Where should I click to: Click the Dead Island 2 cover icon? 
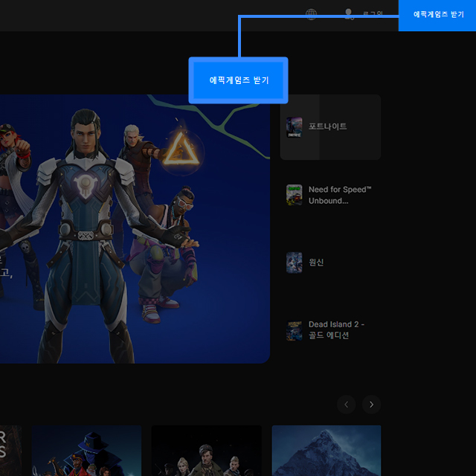point(295,330)
